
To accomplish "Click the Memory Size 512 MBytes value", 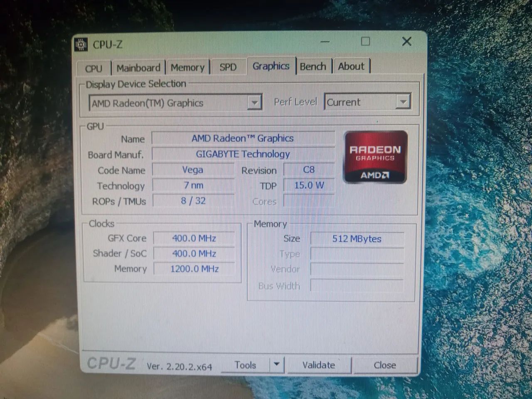I will pos(357,239).
